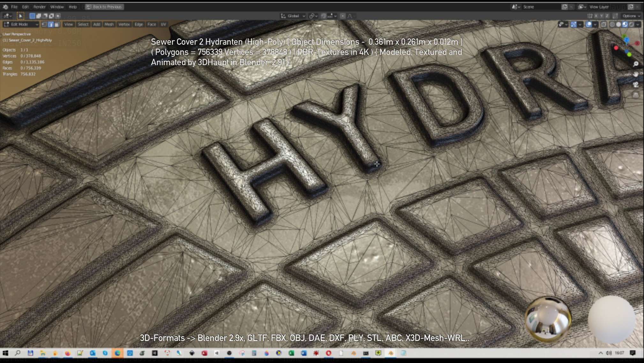The width and height of the screenshot is (644, 363).
Task: Open the View Layer browse dropdown
Action: click(583, 7)
